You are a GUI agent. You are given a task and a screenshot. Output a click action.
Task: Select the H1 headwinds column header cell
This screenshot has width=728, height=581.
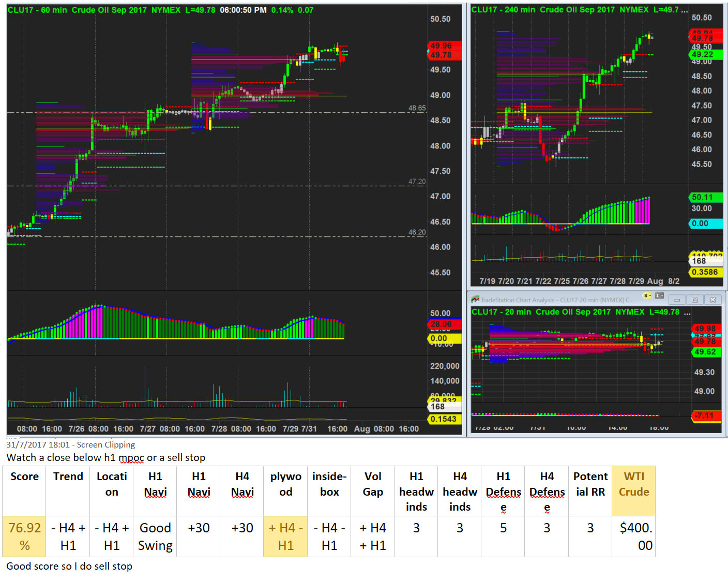tap(416, 491)
